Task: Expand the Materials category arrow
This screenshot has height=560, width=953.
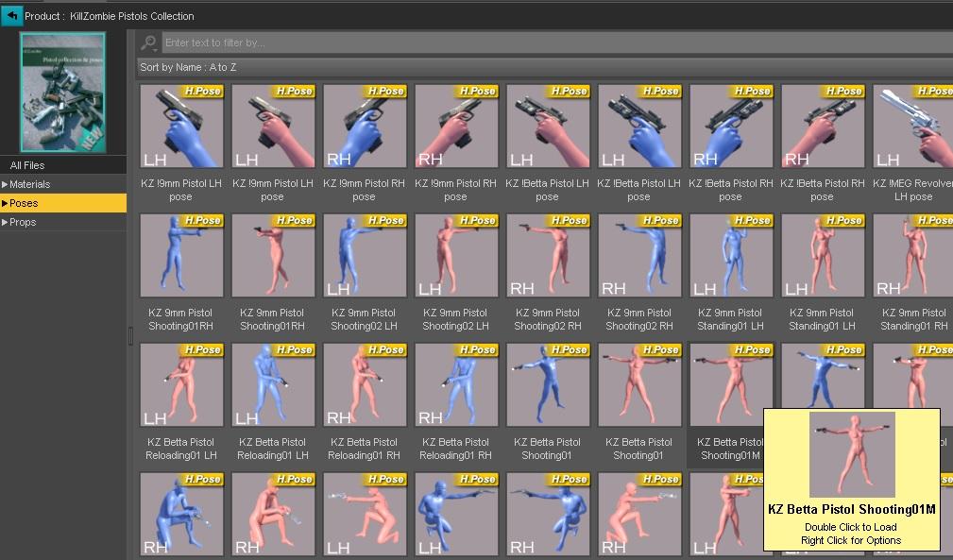Action: coord(5,184)
